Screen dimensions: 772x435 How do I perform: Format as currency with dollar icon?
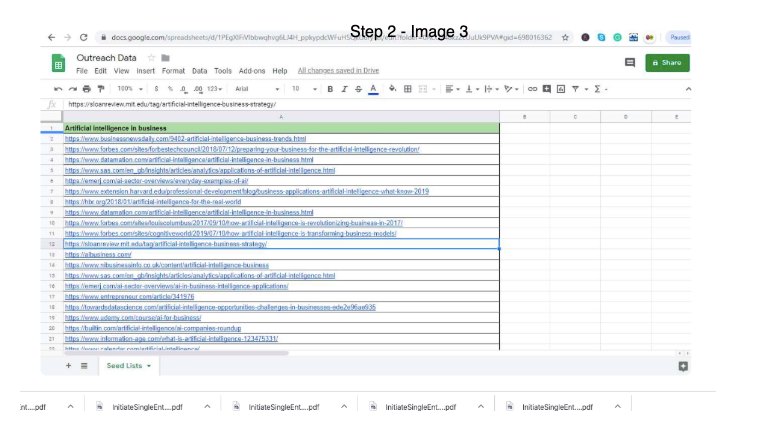pyautogui.click(x=156, y=89)
